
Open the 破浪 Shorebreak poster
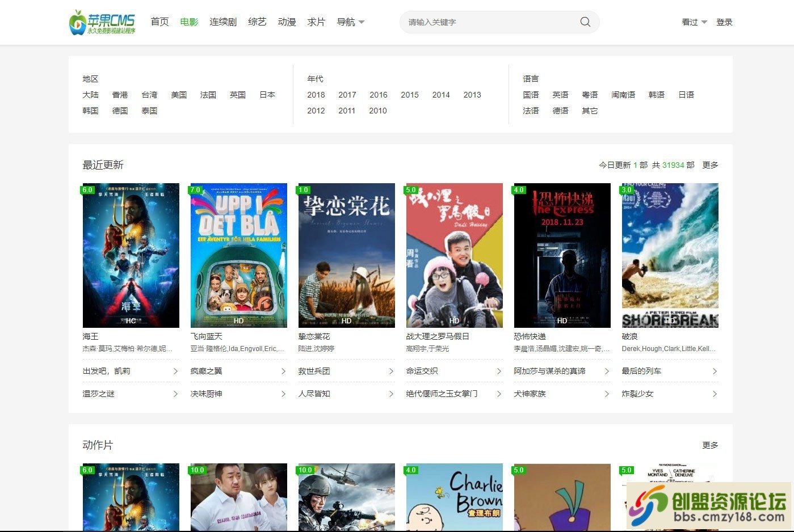(x=670, y=255)
